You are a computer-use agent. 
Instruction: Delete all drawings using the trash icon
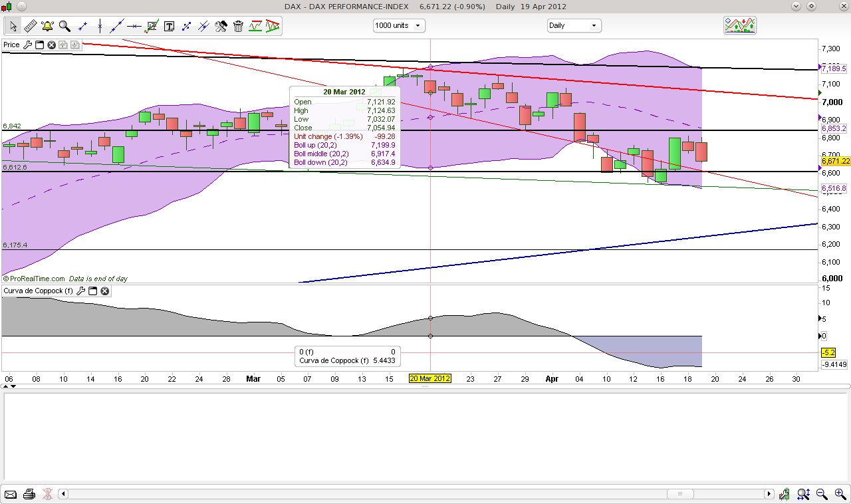click(238, 27)
